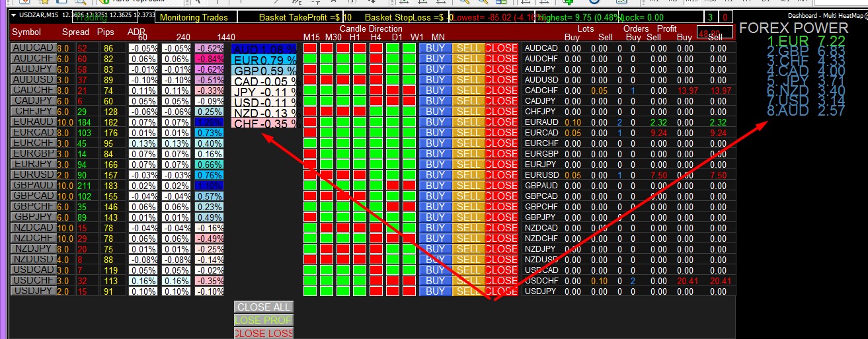This screenshot has height=339, width=868.
Task: Click CLOSE in the EURCHF row
Action: tap(502, 143)
